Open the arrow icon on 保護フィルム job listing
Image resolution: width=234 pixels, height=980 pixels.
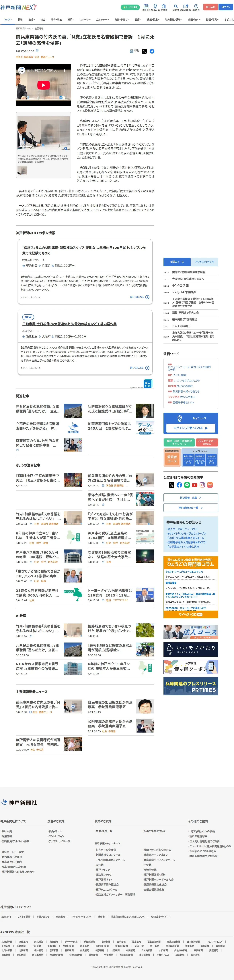147,297
